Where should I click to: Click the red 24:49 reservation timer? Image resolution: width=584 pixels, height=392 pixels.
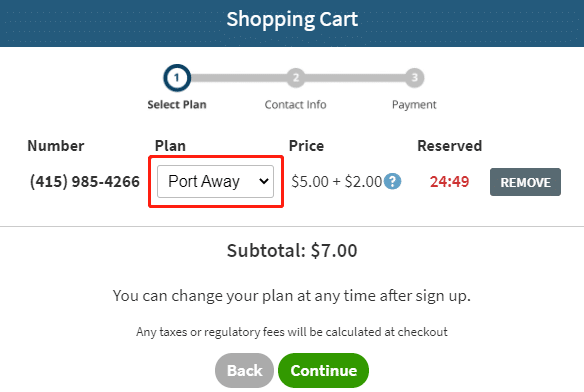pyautogui.click(x=450, y=182)
